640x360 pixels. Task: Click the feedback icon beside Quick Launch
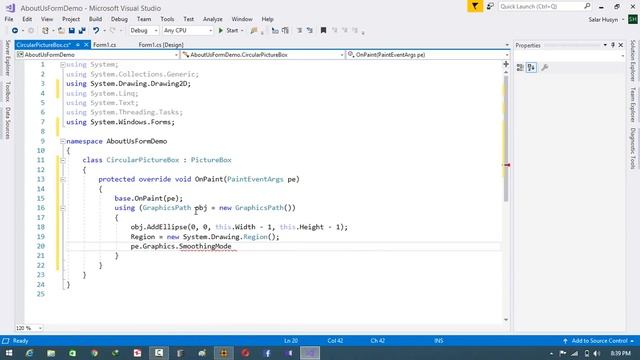(490, 6)
